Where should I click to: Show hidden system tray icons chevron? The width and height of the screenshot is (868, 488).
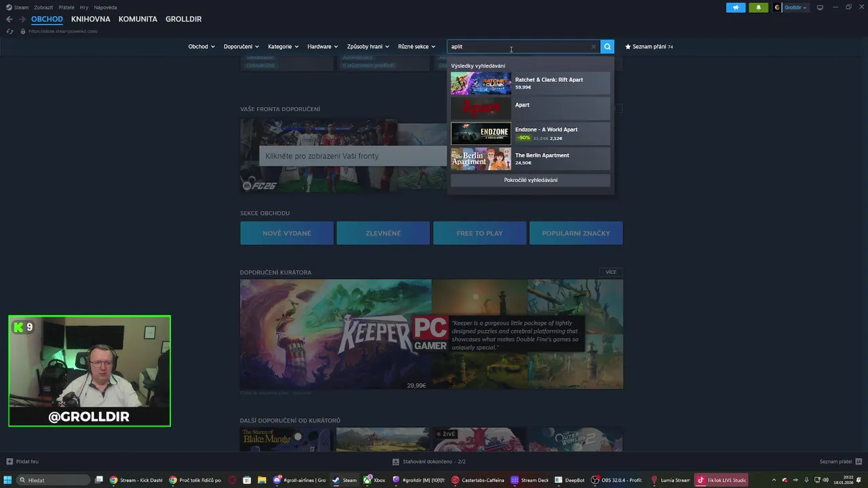click(x=774, y=480)
